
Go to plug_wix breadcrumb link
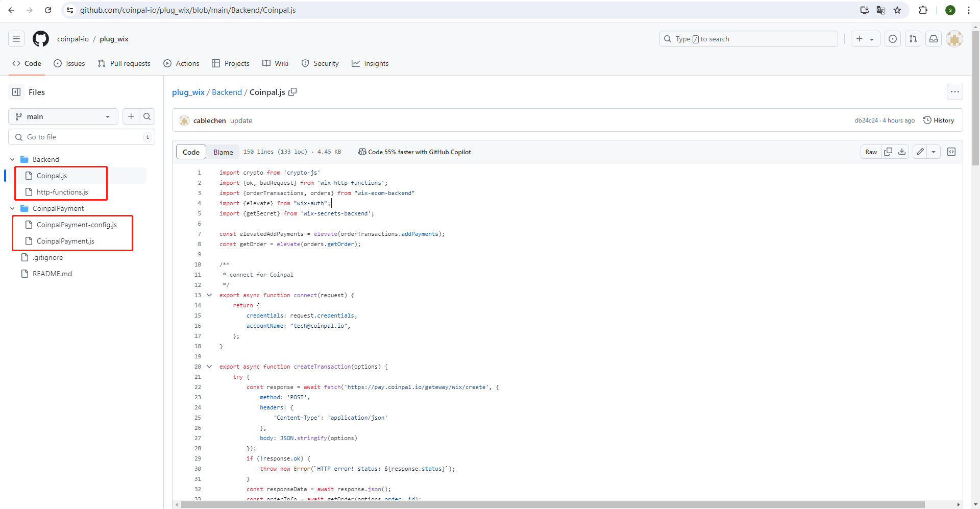coord(188,92)
